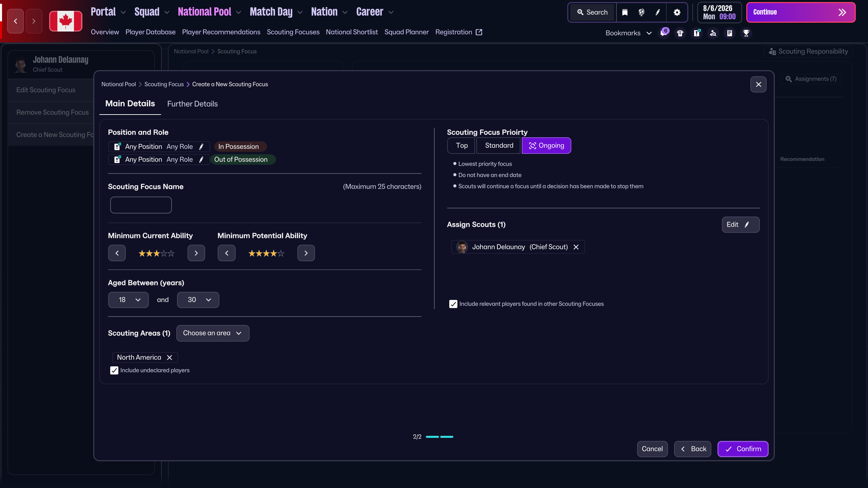Open National Shortlist
The width and height of the screenshot is (868, 488).
pyautogui.click(x=352, y=32)
